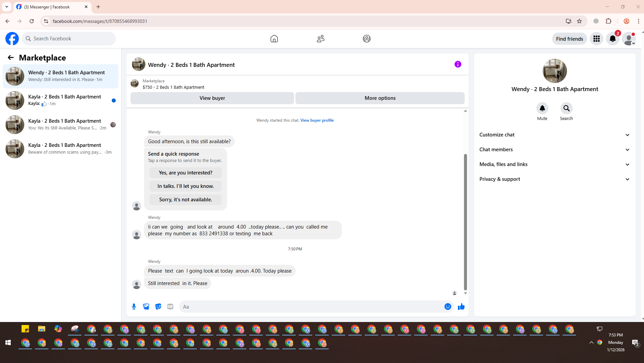Click message 'Still interested in it. Please'
Image resolution: width=644 pixels, height=363 pixels.
click(x=177, y=283)
